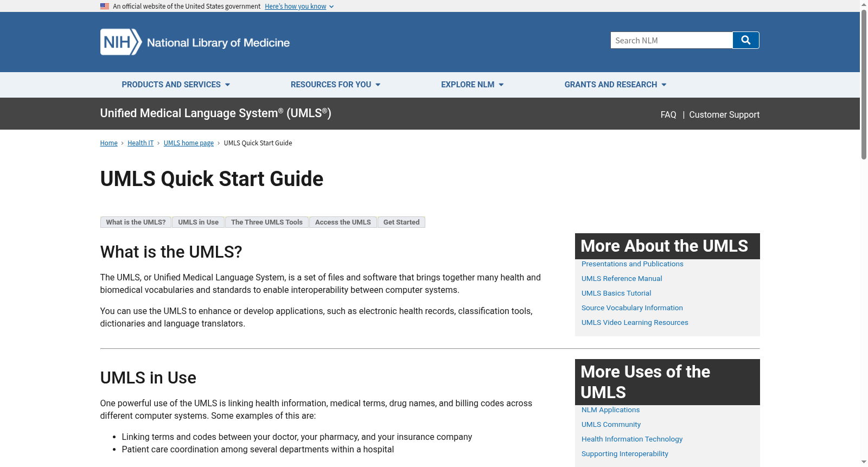868x467 pixels.
Task: Open the Resources For You dropdown menu
Action: 335,85
